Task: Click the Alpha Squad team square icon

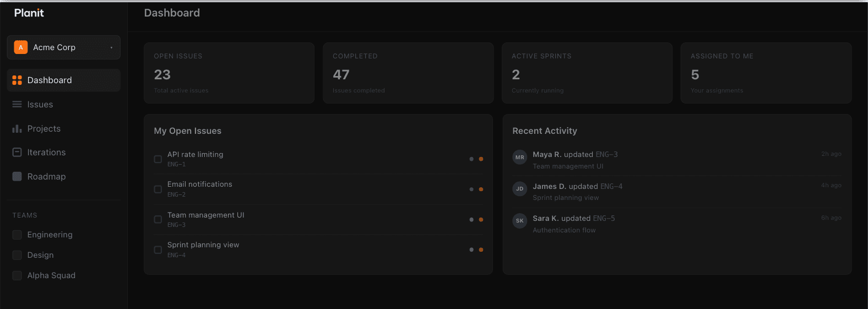Action: click(17, 275)
